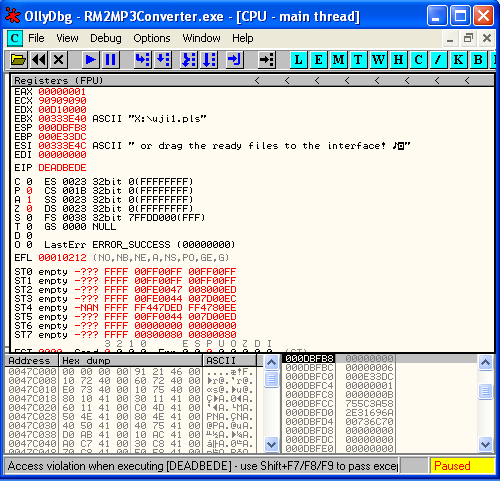Select the ESP register value 000DBFB8

click(x=62, y=128)
